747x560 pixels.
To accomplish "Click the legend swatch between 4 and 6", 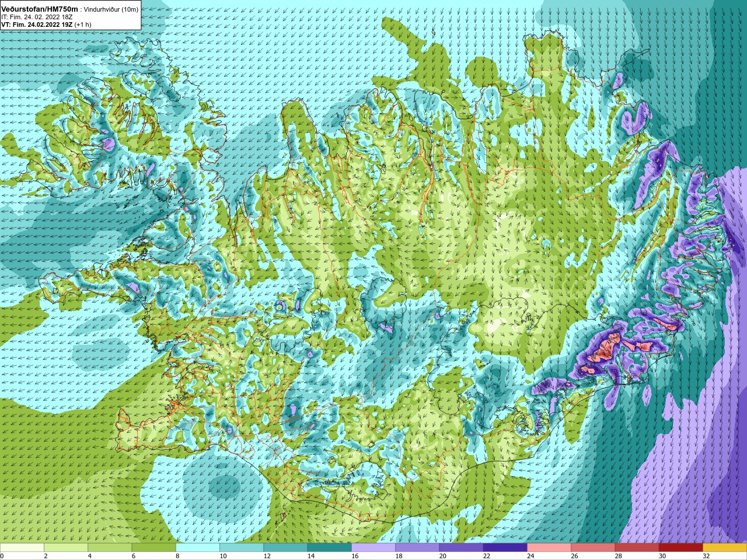I will (110, 547).
